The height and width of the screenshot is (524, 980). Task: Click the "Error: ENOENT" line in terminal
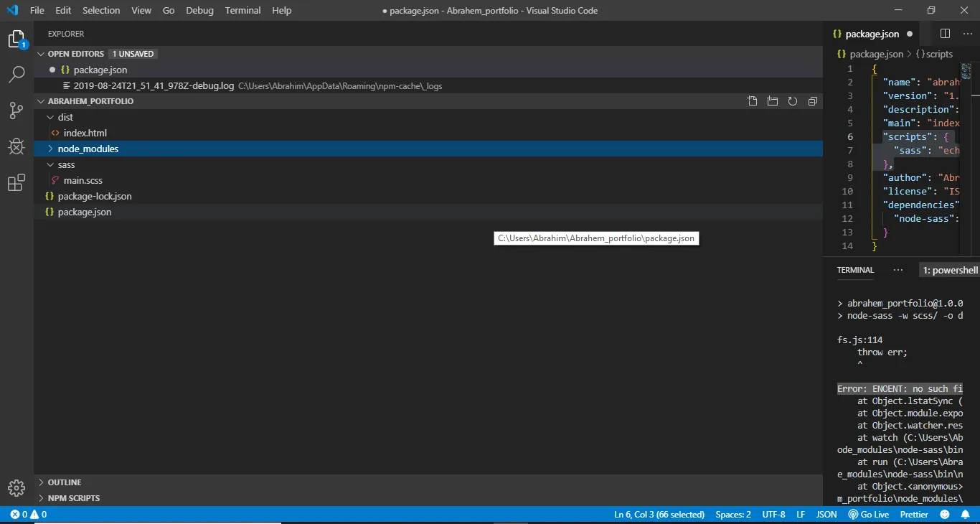click(900, 388)
